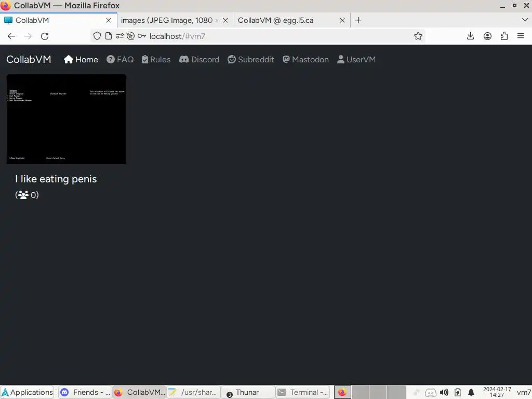Viewport: 532px width, 399px height.
Task: Open the Subreddit navbar link
Action: tap(251, 59)
